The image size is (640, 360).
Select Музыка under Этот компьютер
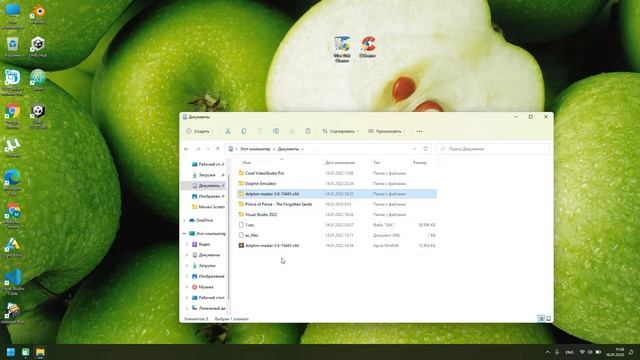point(203,287)
